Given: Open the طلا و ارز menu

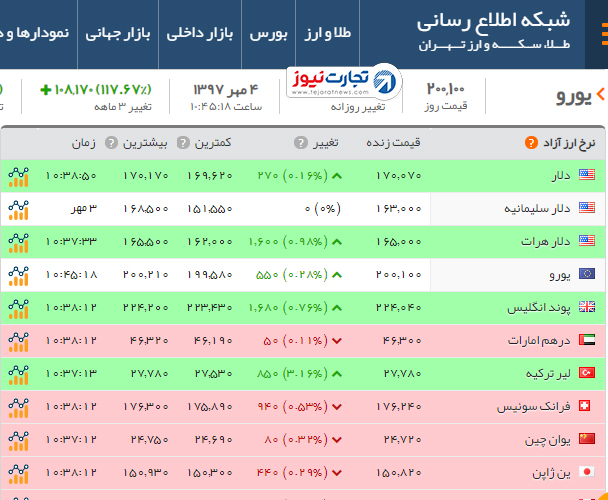Looking at the screenshot, I should click(x=328, y=34).
